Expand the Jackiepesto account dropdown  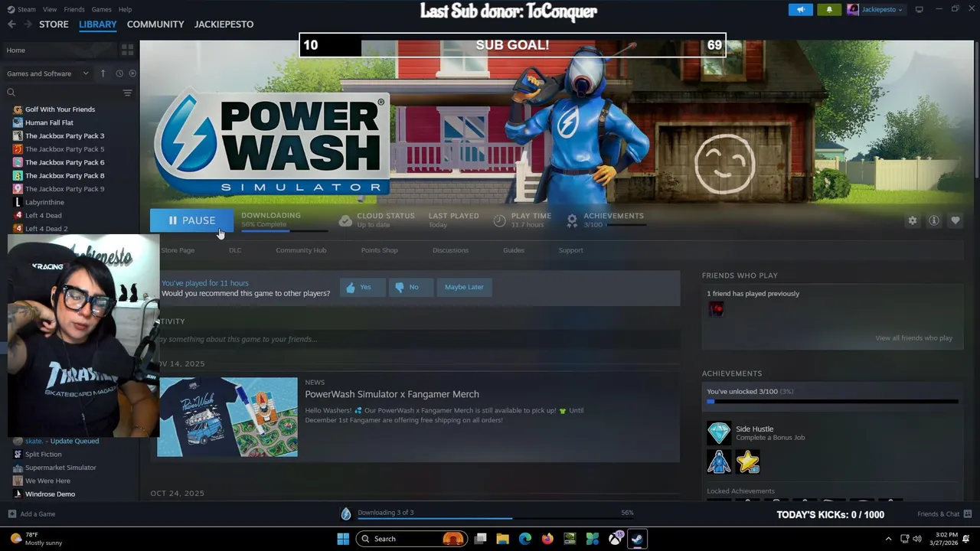875,9
